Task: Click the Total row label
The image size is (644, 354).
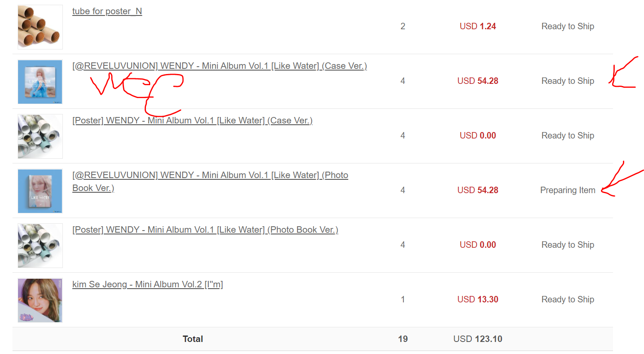Action: pyautogui.click(x=193, y=339)
